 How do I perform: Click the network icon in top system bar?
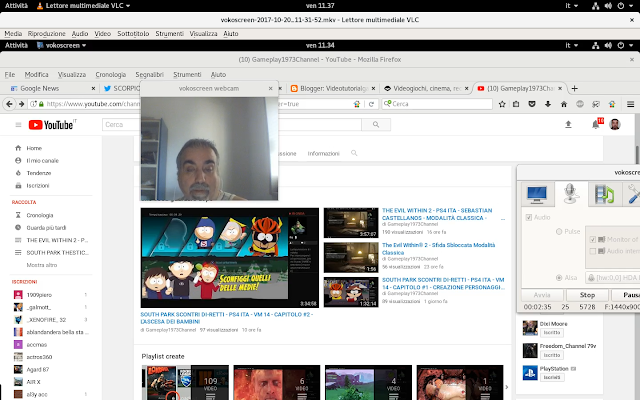(596, 6)
